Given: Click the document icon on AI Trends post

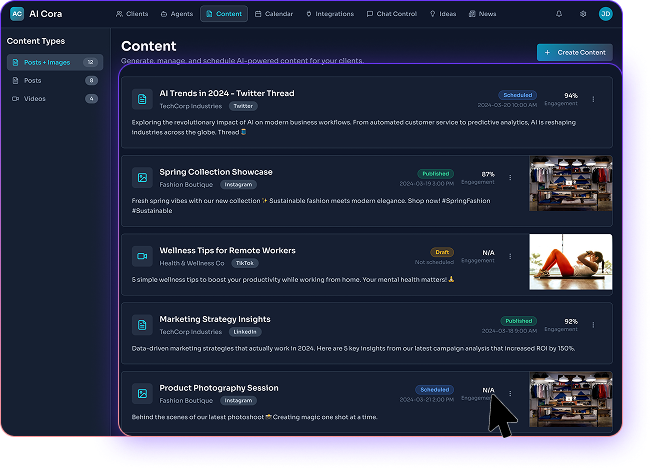Looking at the screenshot, I should (x=142, y=98).
